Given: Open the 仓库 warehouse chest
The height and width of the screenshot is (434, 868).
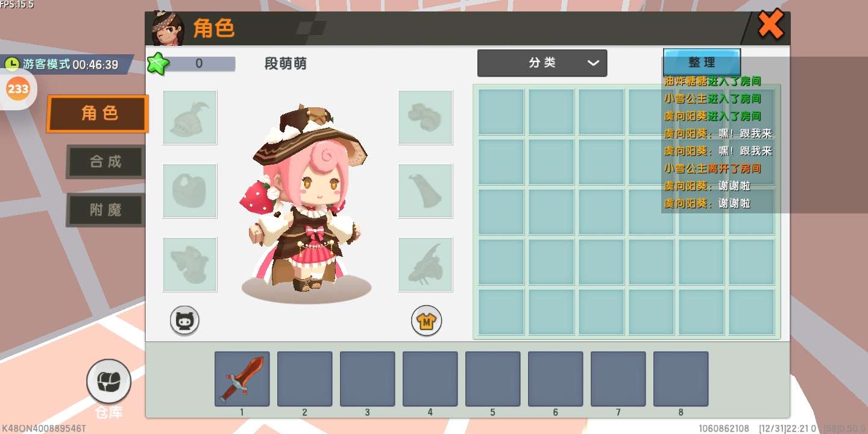Looking at the screenshot, I should click(x=108, y=382).
